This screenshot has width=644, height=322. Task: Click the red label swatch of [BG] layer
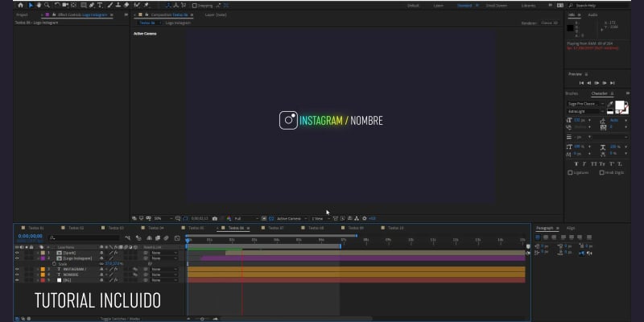pos(43,280)
